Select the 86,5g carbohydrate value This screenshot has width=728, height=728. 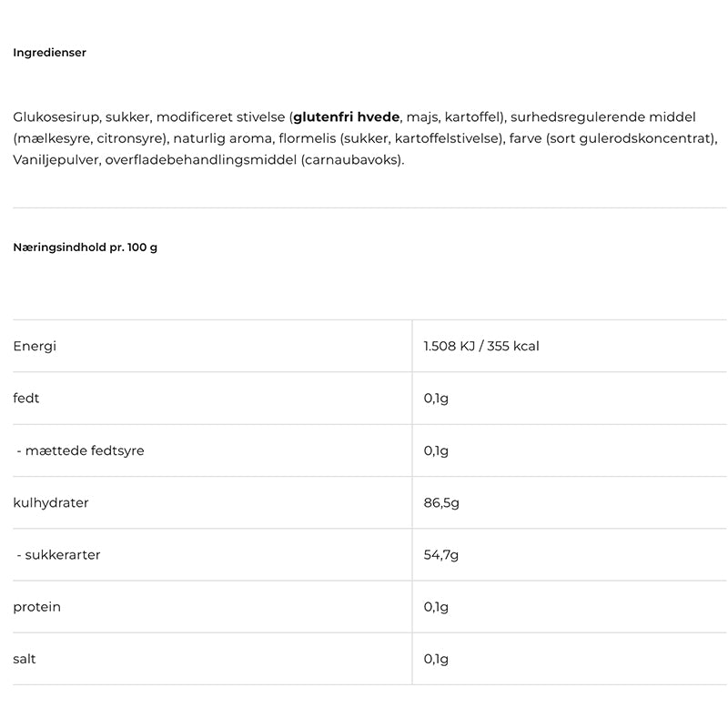point(441,503)
